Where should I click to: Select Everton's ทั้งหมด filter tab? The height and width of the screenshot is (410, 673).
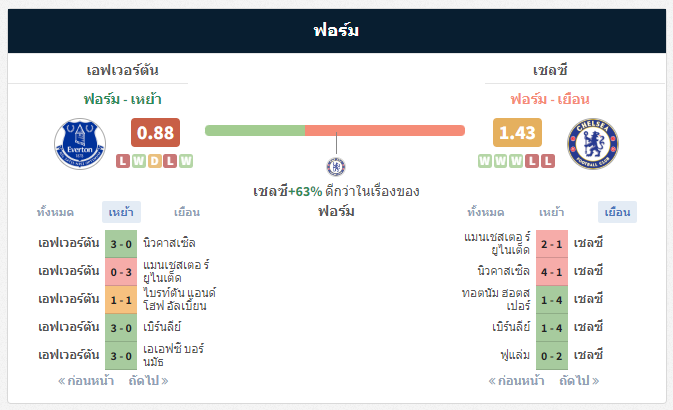click(x=55, y=212)
